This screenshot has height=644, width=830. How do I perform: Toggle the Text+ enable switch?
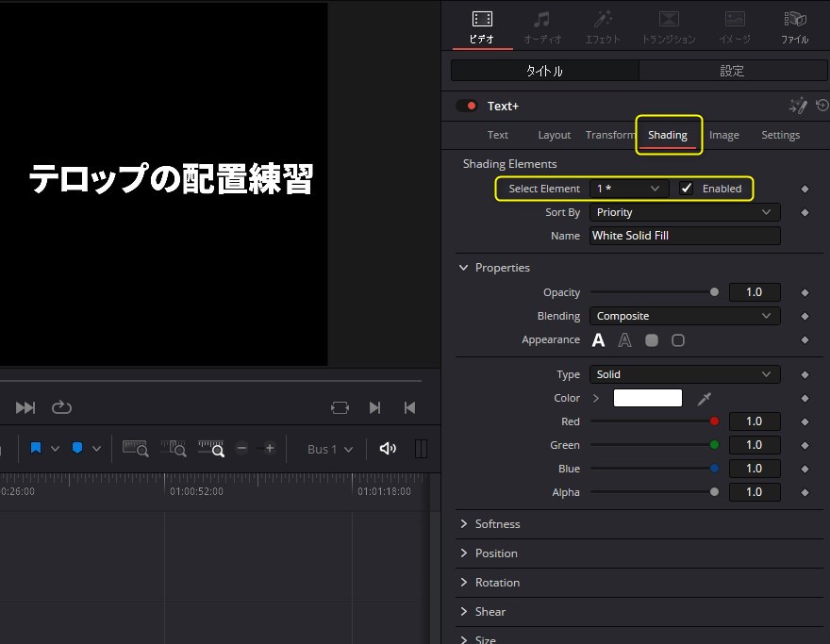point(467,106)
